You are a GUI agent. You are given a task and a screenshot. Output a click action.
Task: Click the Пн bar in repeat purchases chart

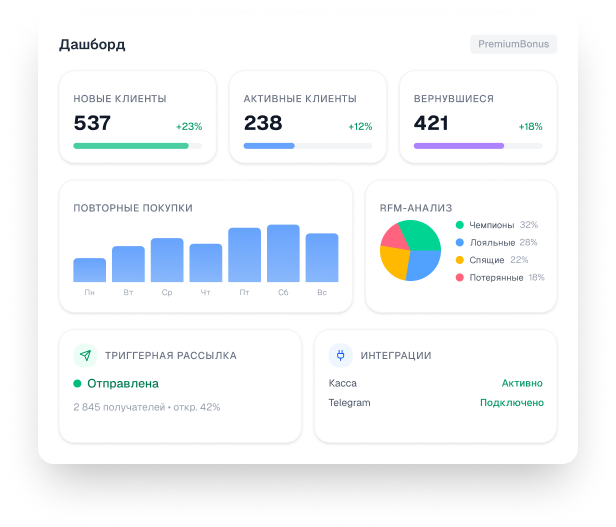90,270
